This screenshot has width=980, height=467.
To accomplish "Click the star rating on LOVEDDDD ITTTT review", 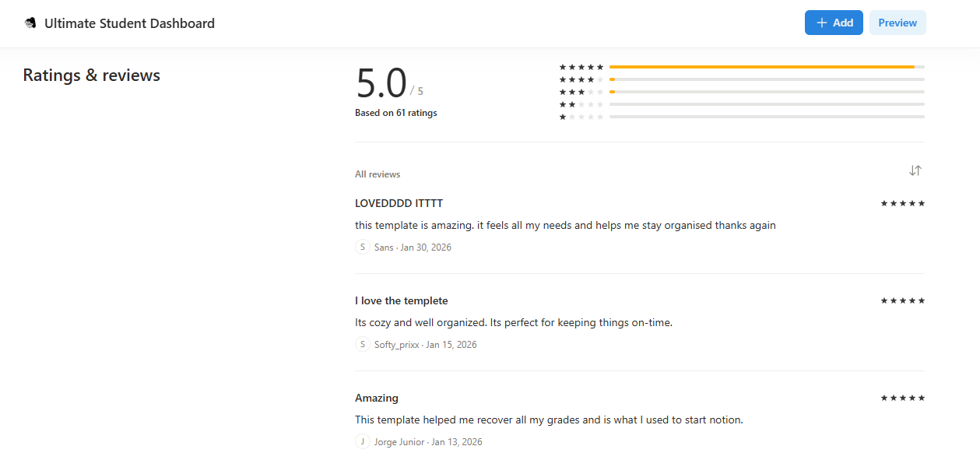I will (903, 204).
